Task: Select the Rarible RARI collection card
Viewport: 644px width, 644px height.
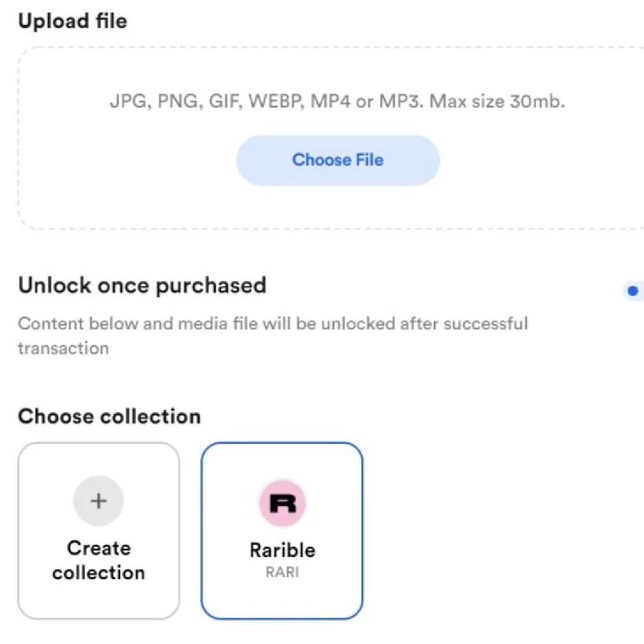Action: (282, 531)
